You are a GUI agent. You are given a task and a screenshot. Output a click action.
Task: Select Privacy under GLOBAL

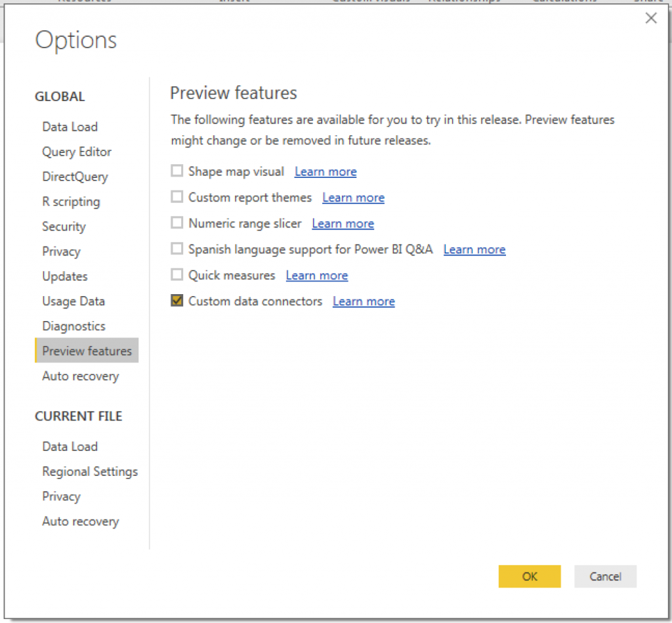pyautogui.click(x=61, y=251)
